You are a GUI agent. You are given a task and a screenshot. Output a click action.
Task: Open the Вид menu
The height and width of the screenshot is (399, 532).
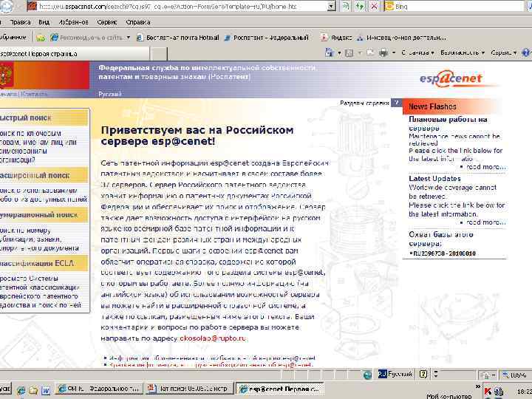pos(44,22)
